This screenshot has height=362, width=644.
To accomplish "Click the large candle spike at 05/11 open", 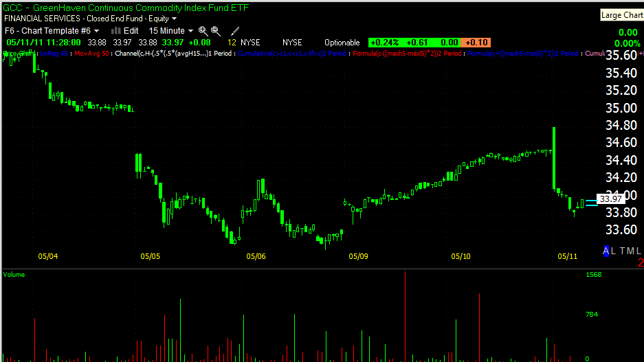I will [554, 159].
